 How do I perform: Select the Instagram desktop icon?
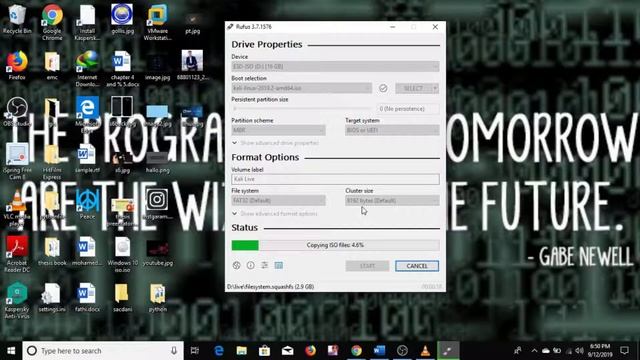[x=157, y=204]
